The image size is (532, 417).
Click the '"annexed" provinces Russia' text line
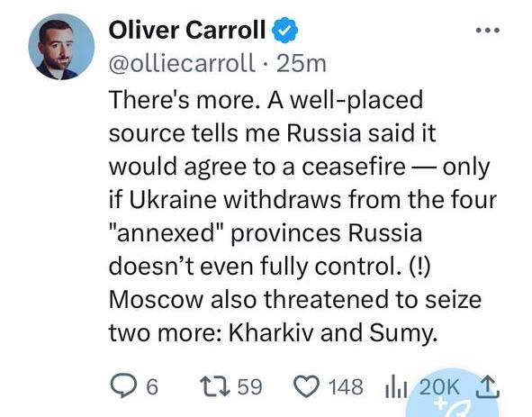coord(266,233)
